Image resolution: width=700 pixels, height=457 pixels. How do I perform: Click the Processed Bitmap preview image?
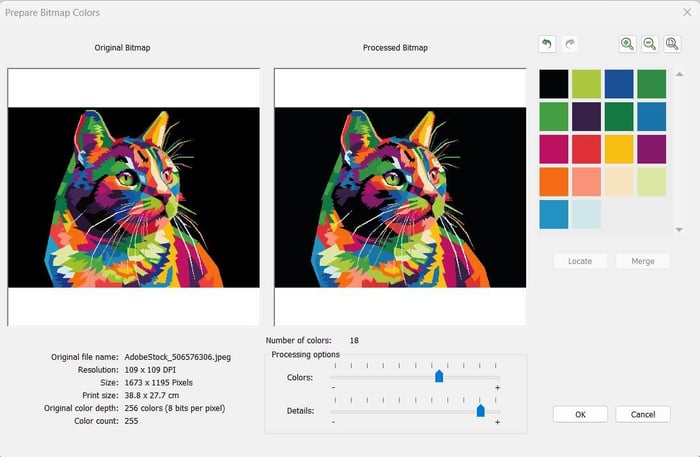[x=400, y=197]
